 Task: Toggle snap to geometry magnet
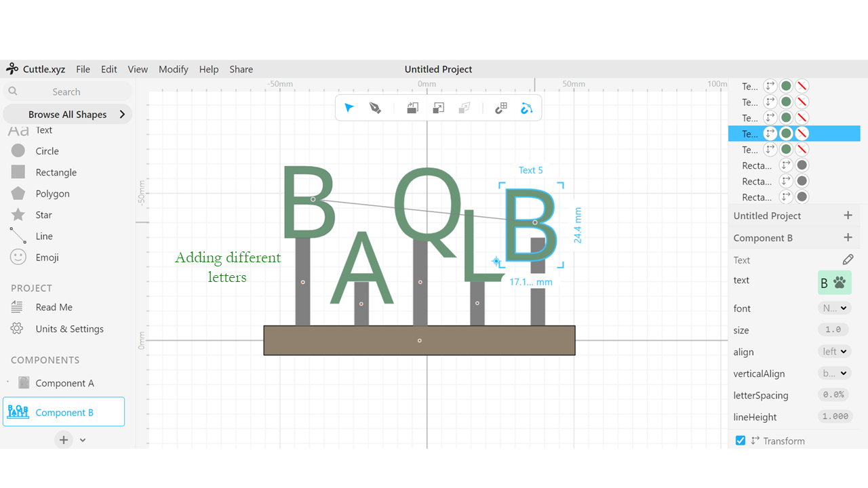pos(527,108)
